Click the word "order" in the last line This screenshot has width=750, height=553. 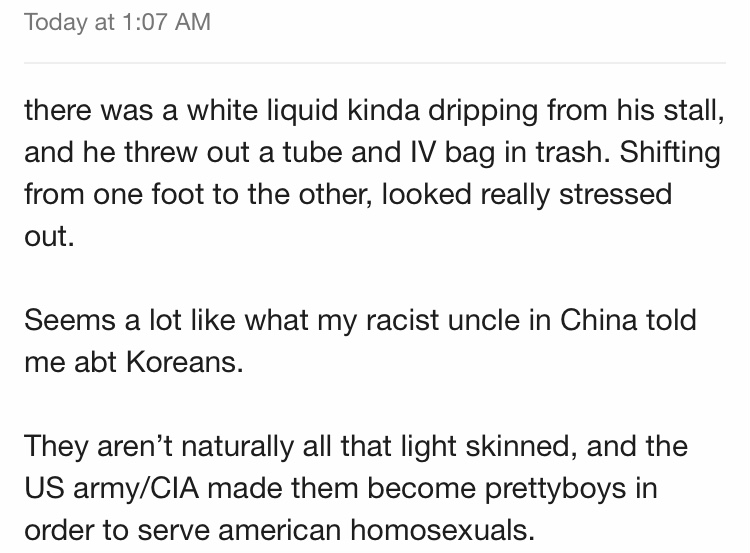tap(59, 530)
